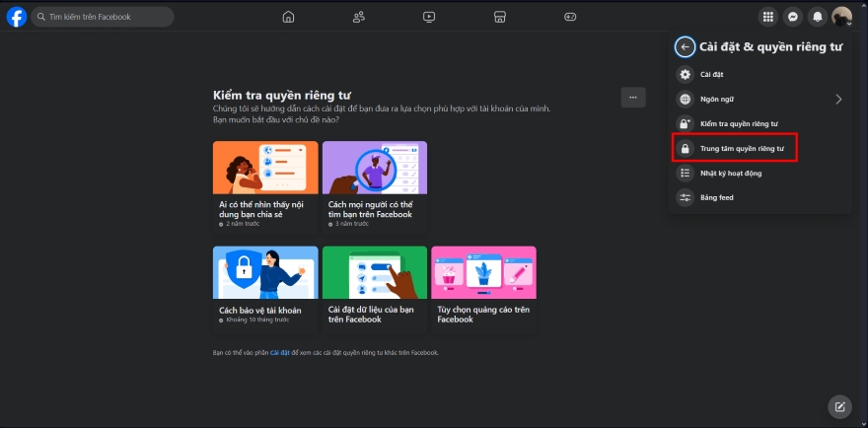Open Nhật ký hoạt động

pos(730,173)
